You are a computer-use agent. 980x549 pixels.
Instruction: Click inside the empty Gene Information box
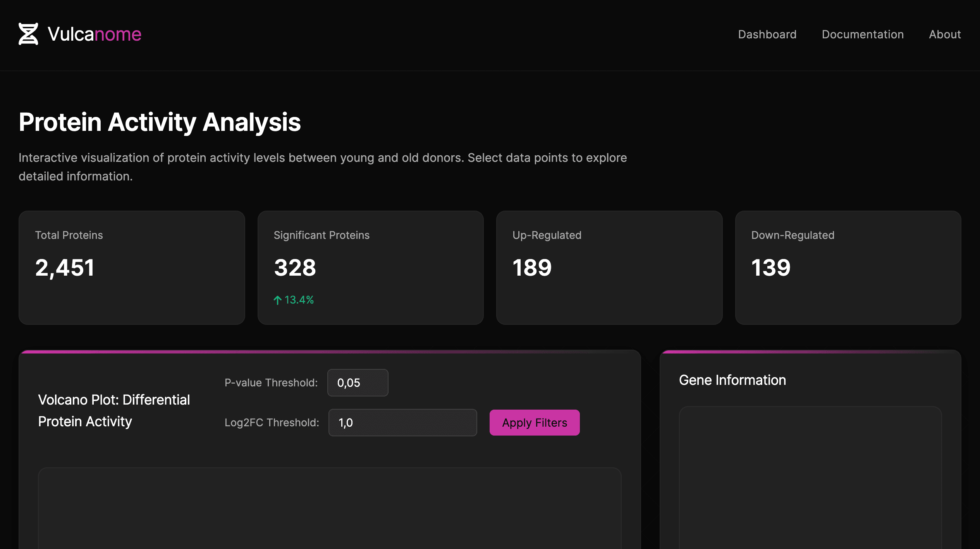click(x=810, y=477)
